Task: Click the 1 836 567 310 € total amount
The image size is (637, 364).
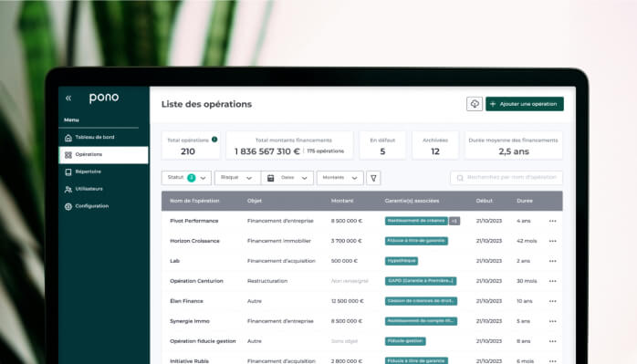Action: point(266,151)
